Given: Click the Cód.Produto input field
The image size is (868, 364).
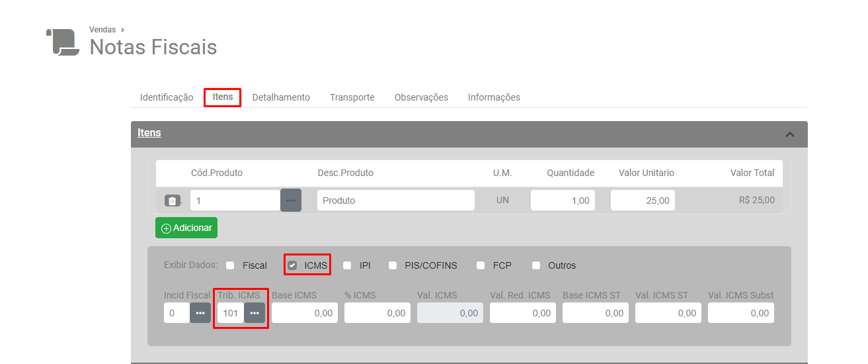Looking at the screenshot, I should [235, 201].
